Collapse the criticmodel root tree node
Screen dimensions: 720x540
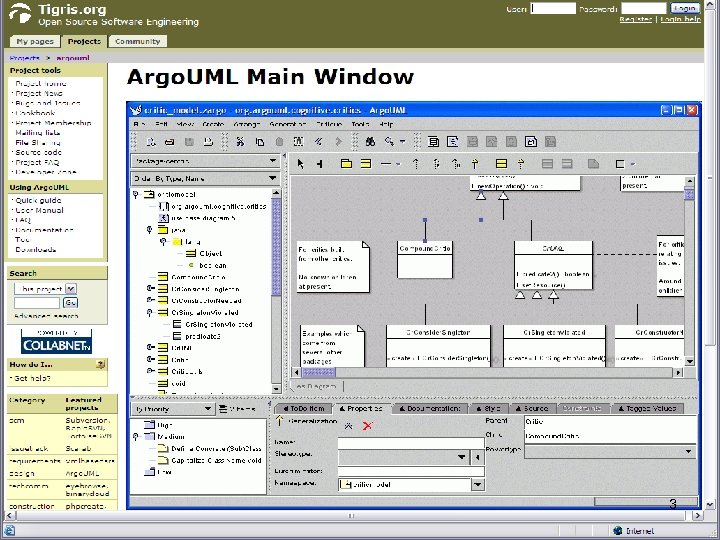(x=136, y=195)
